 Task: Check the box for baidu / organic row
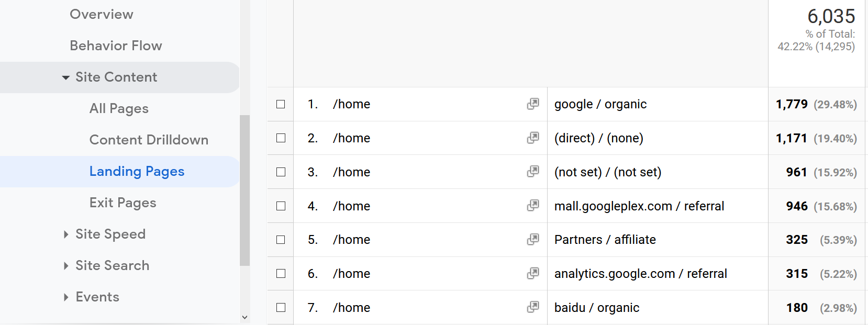click(281, 308)
